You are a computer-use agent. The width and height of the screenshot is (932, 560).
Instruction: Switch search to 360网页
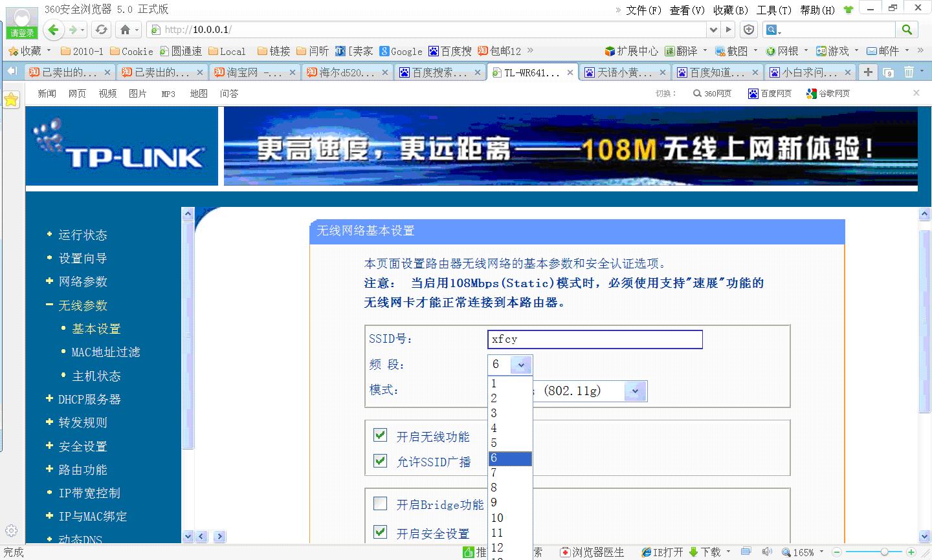[x=712, y=93]
